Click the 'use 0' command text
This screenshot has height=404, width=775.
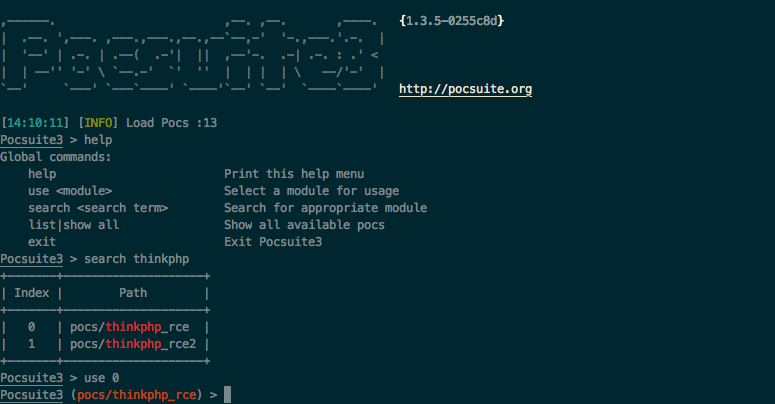coord(101,378)
